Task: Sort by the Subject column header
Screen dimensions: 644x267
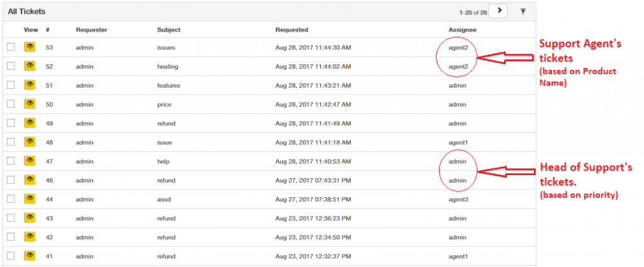Action: [169, 30]
